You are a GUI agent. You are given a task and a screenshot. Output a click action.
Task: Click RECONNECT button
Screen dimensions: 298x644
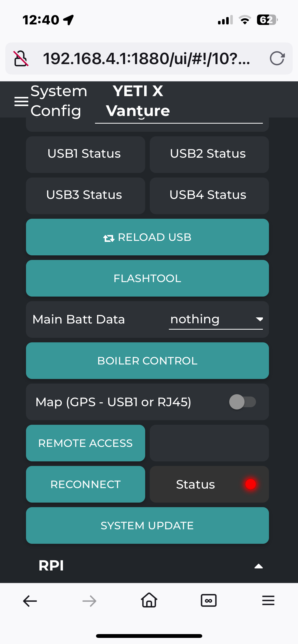(86, 484)
